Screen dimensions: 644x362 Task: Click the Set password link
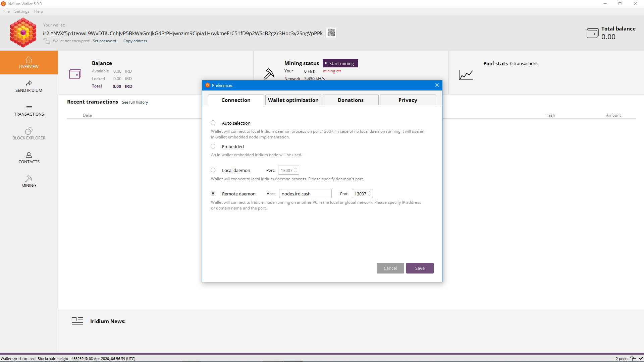104,41
